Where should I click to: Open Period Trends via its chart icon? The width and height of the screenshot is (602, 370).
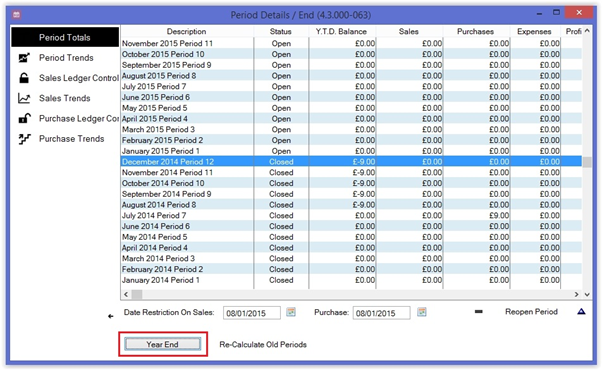pos(24,58)
